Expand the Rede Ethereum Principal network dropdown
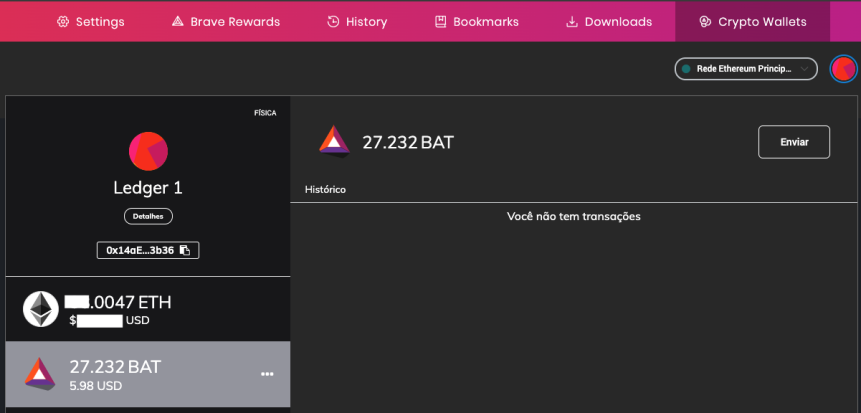The image size is (861, 413). coord(746,69)
